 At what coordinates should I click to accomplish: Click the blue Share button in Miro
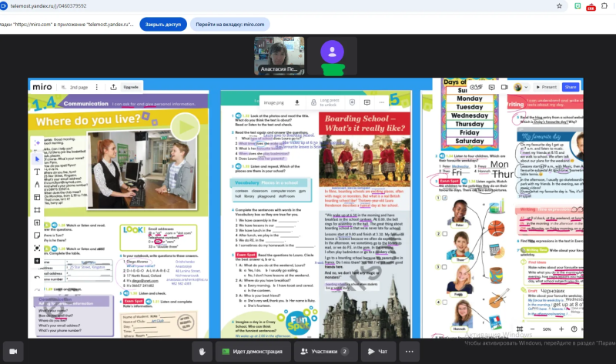pyautogui.click(x=571, y=87)
